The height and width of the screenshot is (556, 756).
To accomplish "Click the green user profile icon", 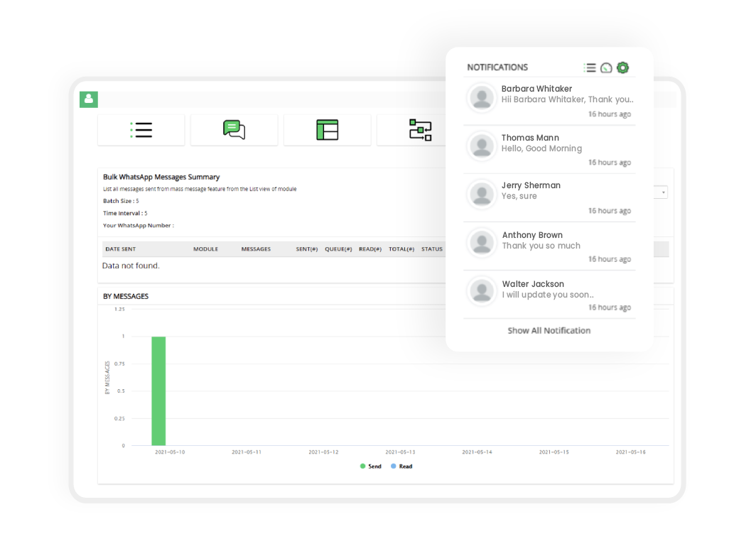I will tap(89, 99).
